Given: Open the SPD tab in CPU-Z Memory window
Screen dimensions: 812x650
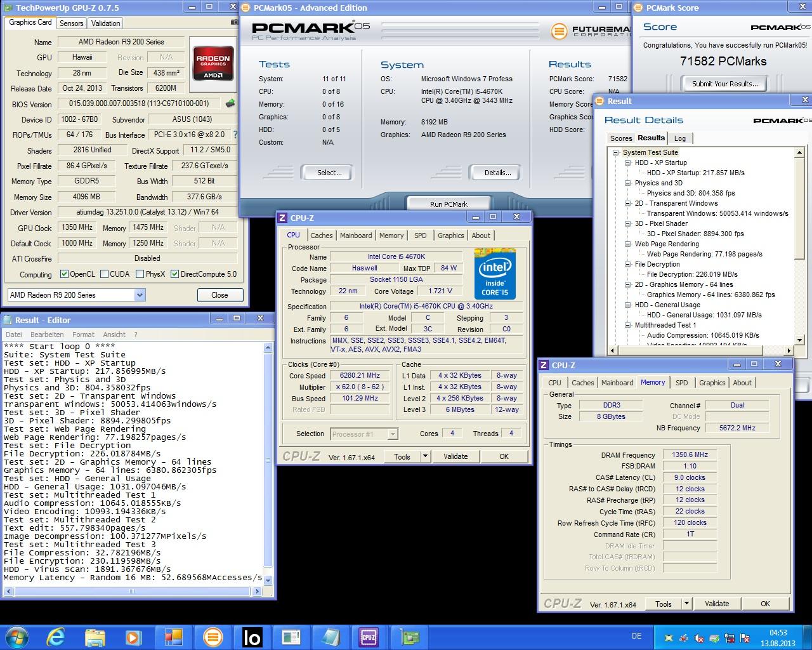Looking at the screenshot, I should [x=682, y=383].
